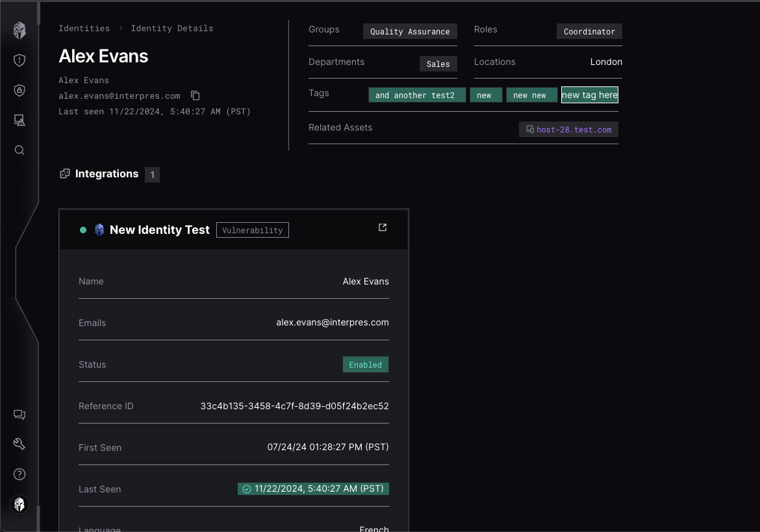
Task: Open related asset host-28.test.com
Action: pos(568,130)
